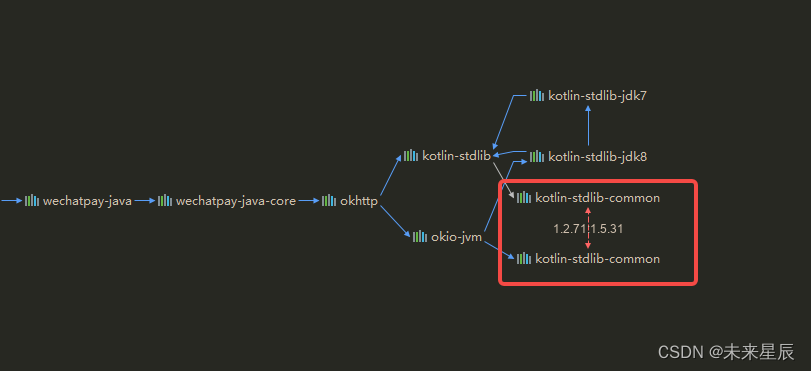Click the okhttp library icon
The width and height of the screenshot is (811, 371).
click(x=329, y=201)
